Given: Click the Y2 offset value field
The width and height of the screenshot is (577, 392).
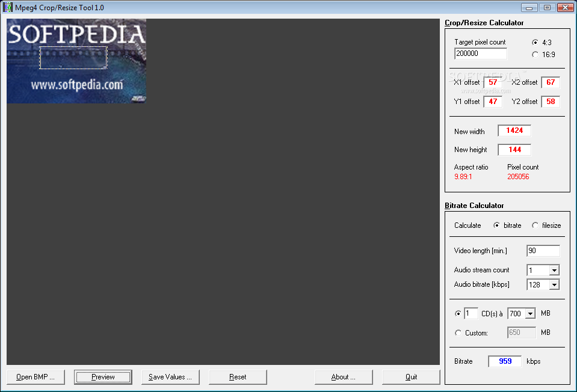Looking at the screenshot, I should (551, 102).
